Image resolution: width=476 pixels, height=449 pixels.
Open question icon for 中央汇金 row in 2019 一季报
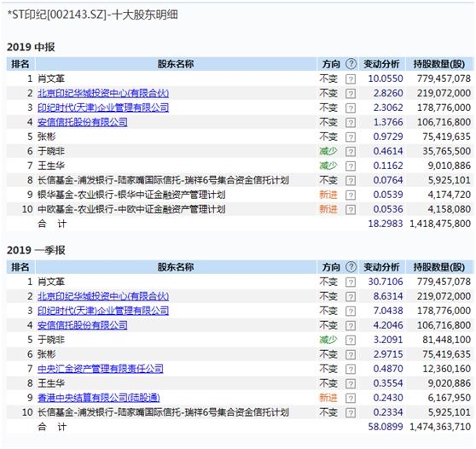(x=351, y=369)
